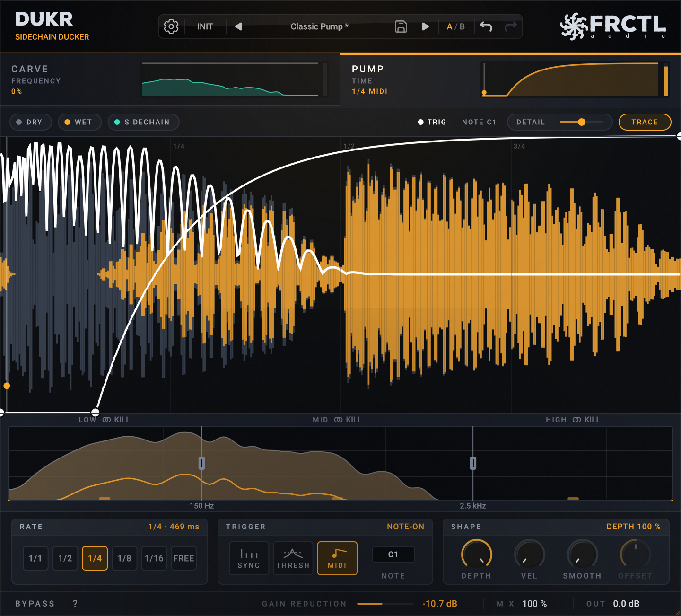Toggle the HIGH band link icon

pos(577,420)
